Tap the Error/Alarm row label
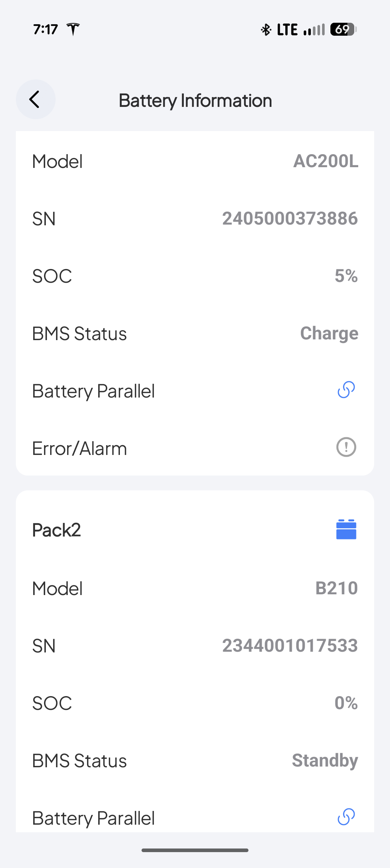390x868 pixels. (79, 448)
